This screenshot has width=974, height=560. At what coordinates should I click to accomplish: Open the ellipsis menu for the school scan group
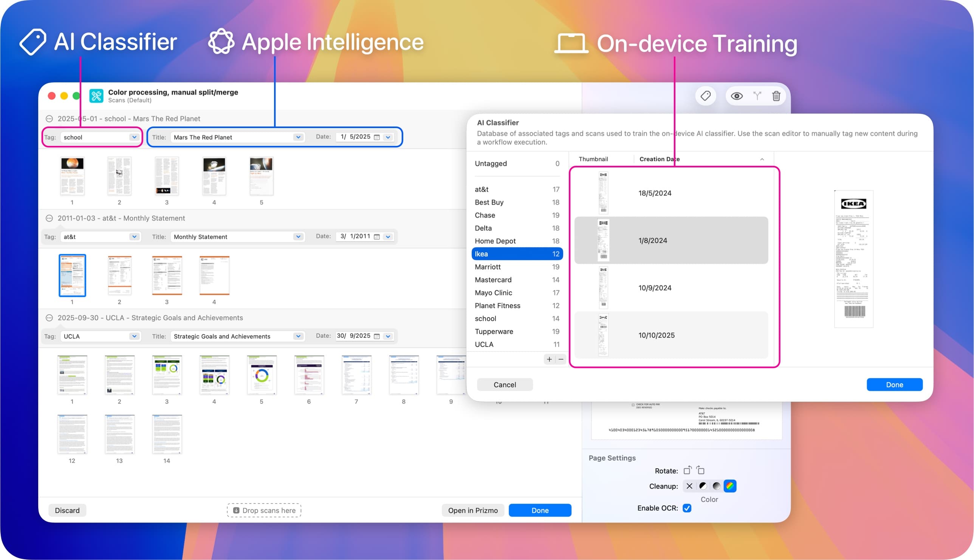click(49, 119)
